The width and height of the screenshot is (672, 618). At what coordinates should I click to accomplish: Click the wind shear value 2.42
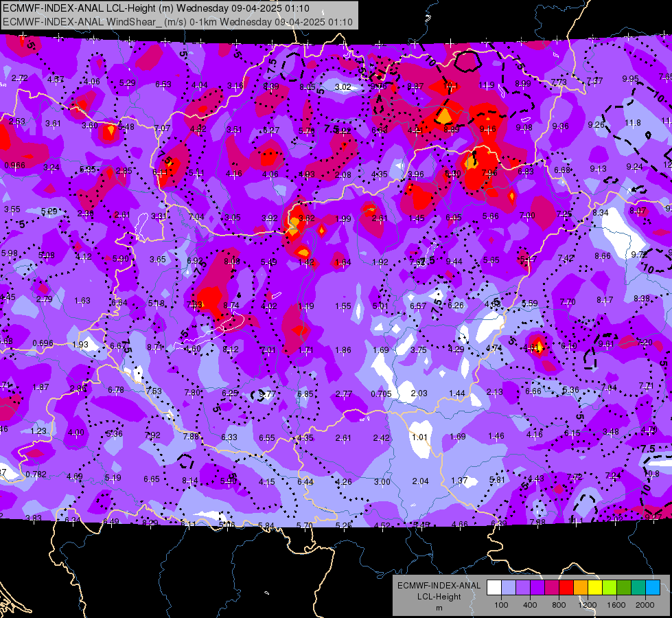coord(381,438)
